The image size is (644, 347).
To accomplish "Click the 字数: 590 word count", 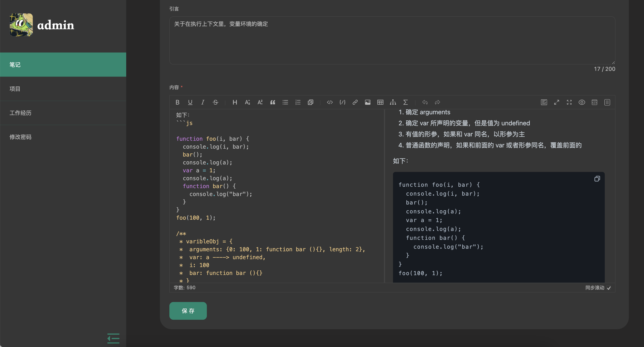I will [x=185, y=288].
